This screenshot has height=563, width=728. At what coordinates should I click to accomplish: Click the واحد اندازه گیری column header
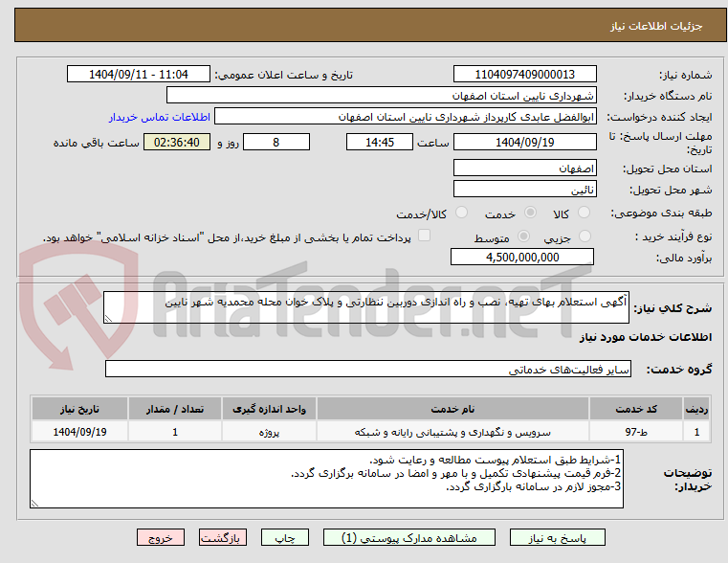[x=269, y=409]
